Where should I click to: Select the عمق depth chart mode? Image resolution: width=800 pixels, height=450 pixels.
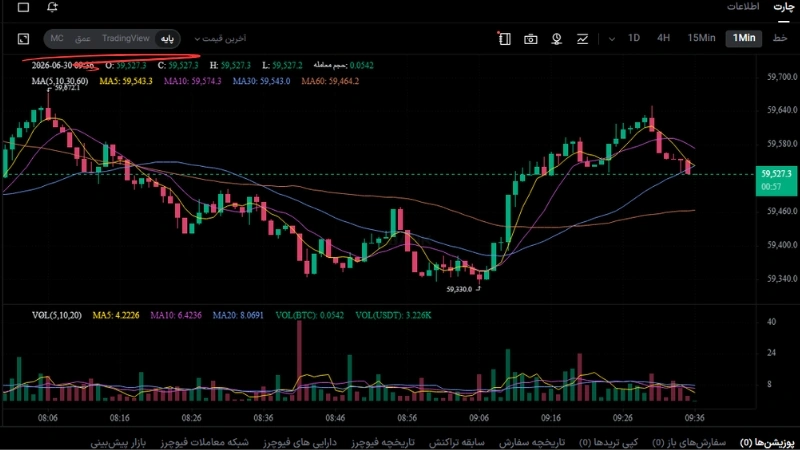pyautogui.click(x=83, y=39)
